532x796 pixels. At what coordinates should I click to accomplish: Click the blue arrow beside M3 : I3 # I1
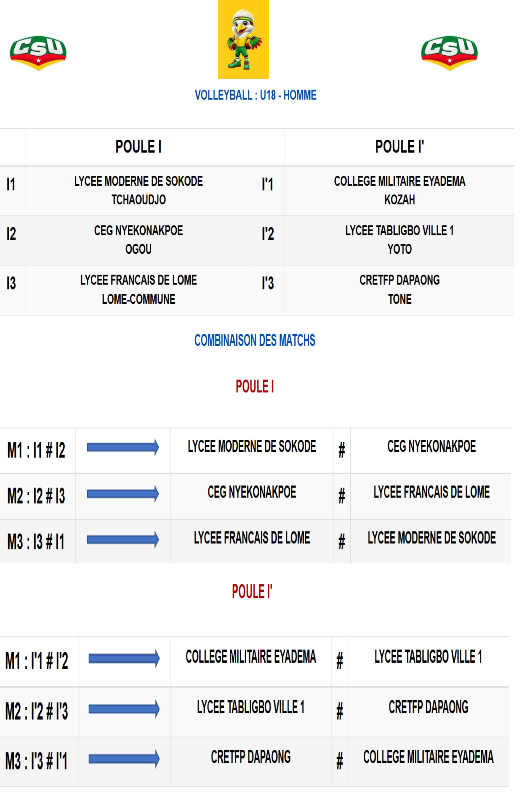click(x=123, y=539)
